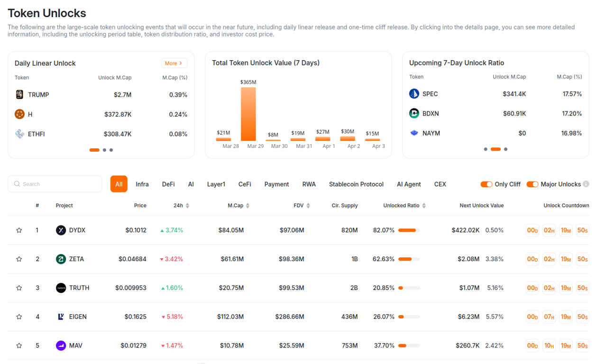Favorite the TRUTH row star
The width and height of the screenshot is (596, 364).
point(19,288)
